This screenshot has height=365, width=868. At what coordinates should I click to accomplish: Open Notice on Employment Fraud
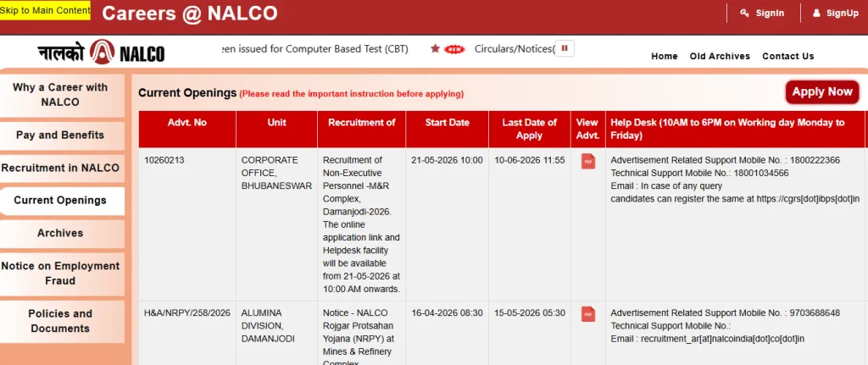click(60, 274)
